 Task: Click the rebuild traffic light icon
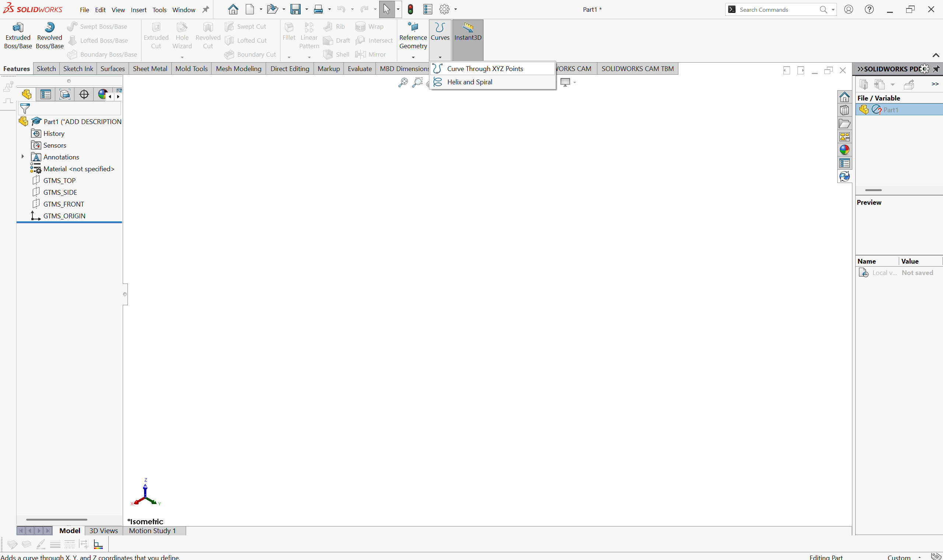tap(410, 10)
